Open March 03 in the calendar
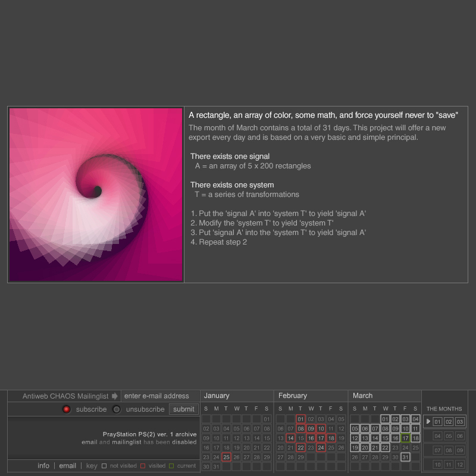476x476 pixels. tap(405, 419)
